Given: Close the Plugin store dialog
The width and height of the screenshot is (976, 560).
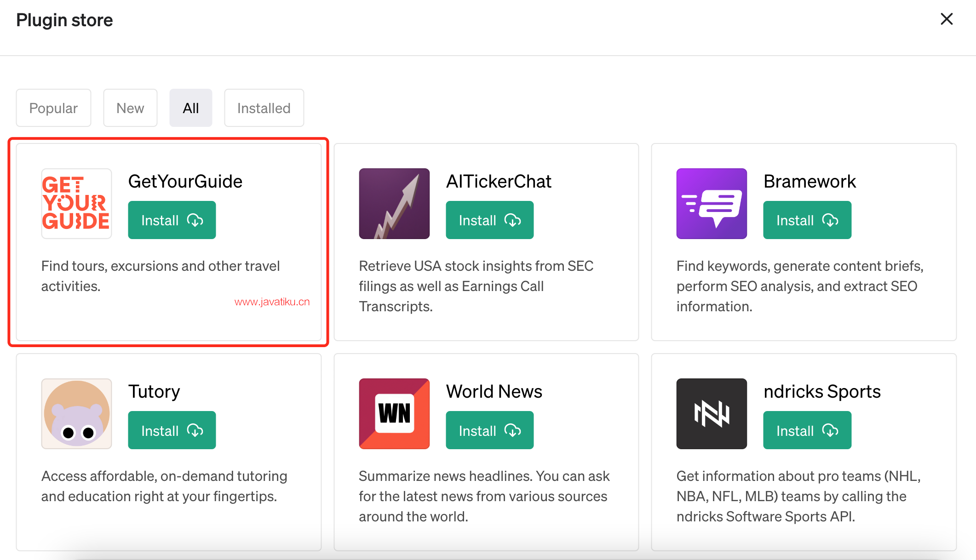Looking at the screenshot, I should point(947,19).
